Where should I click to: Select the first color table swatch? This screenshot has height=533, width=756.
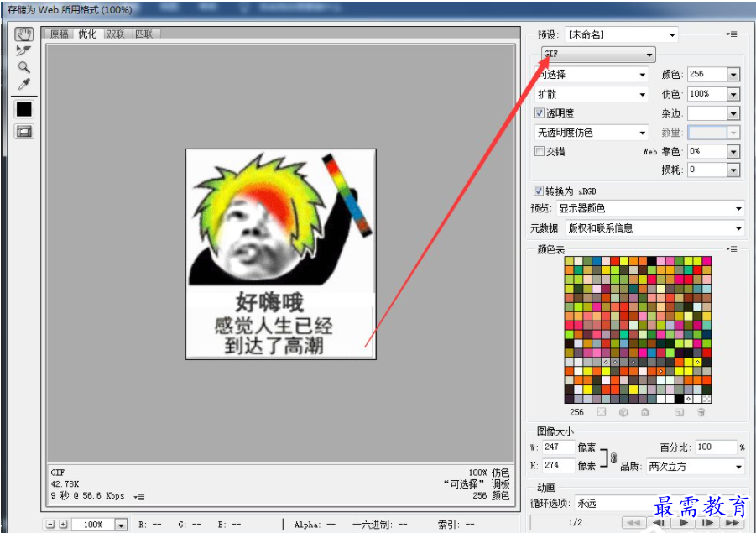click(569, 261)
